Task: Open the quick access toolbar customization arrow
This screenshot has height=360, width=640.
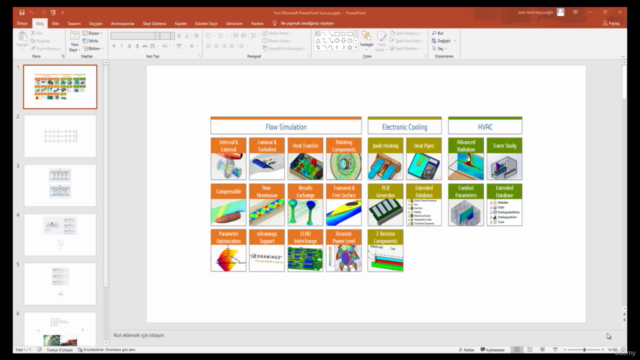Action: click(x=62, y=13)
